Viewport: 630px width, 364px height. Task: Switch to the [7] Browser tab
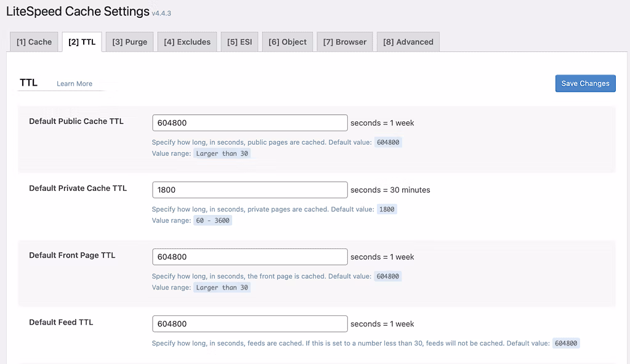[345, 42]
